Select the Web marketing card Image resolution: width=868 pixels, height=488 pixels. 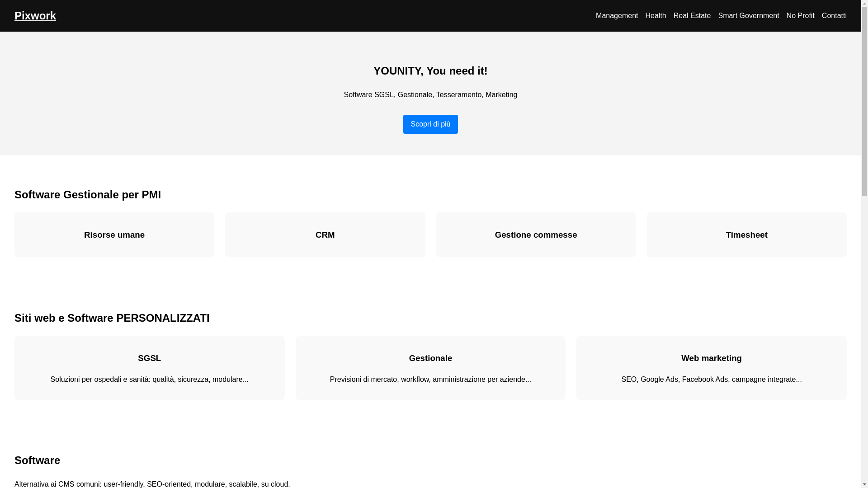click(x=711, y=368)
